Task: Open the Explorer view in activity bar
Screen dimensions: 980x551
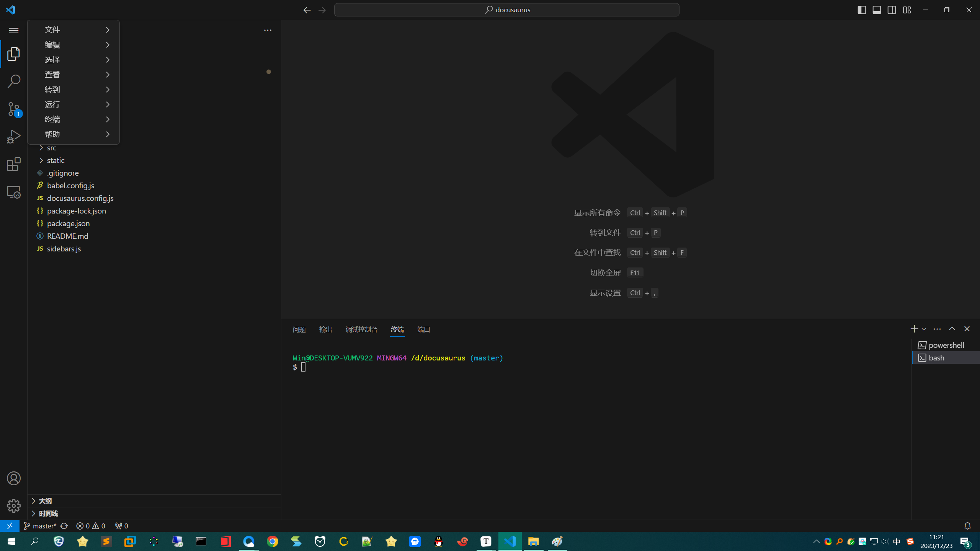Action: click(x=14, y=54)
